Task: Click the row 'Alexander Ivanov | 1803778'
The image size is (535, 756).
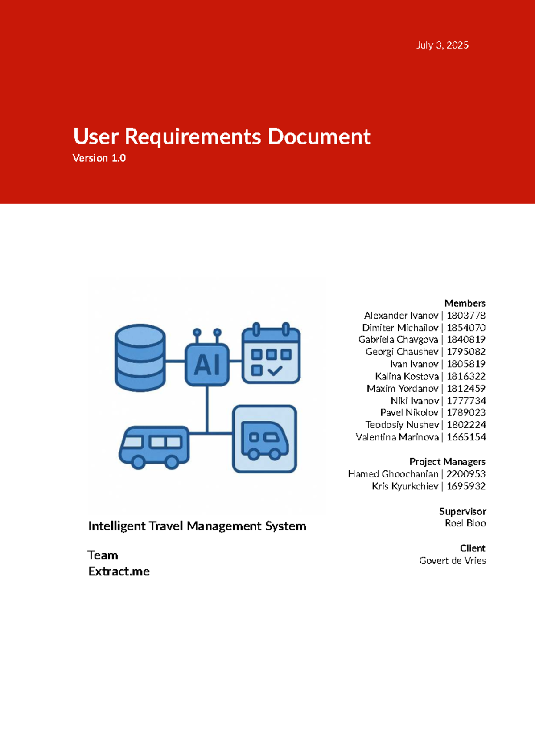Action: point(424,316)
